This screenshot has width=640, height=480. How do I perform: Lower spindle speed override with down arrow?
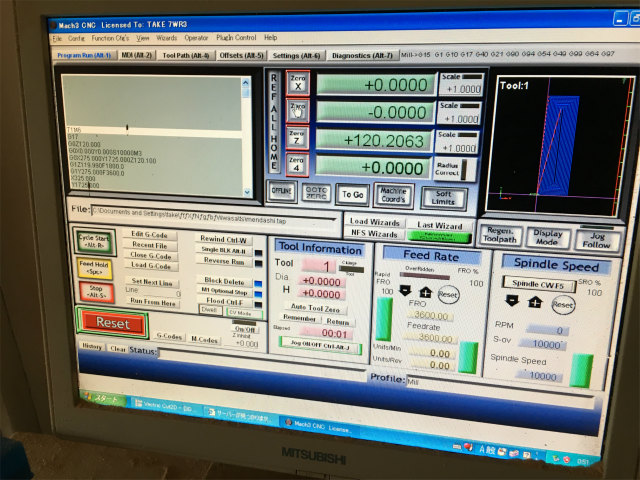click(x=511, y=300)
